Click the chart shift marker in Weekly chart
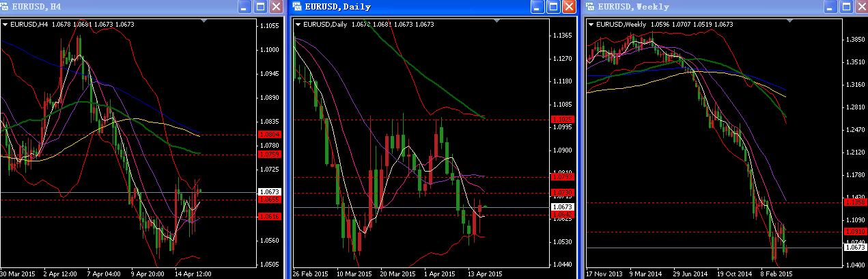The width and height of the screenshot is (868, 279). coord(789,22)
